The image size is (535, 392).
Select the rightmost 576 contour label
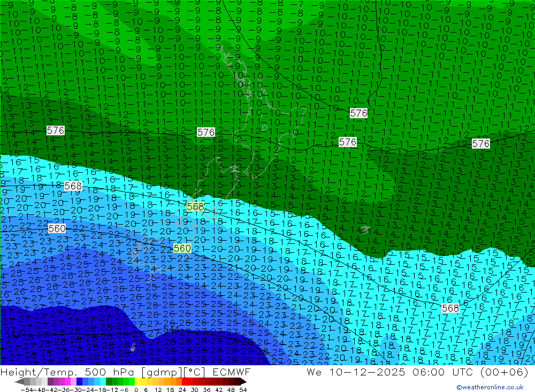point(480,143)
